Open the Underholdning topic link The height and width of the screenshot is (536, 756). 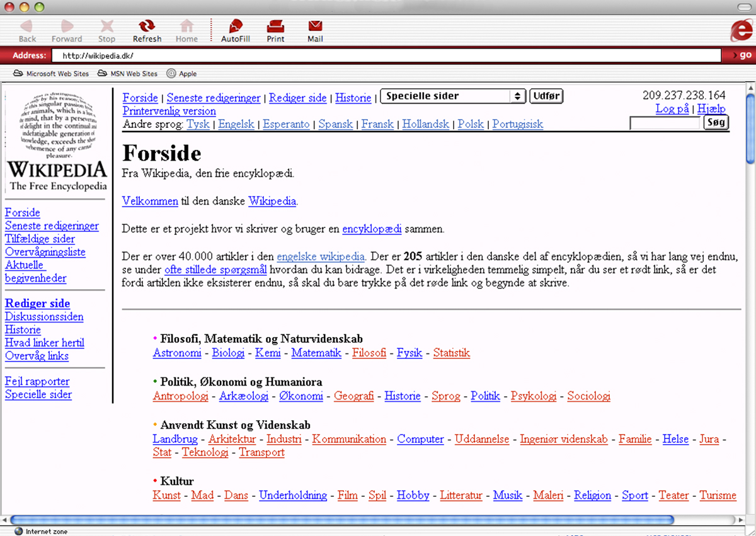293,495
